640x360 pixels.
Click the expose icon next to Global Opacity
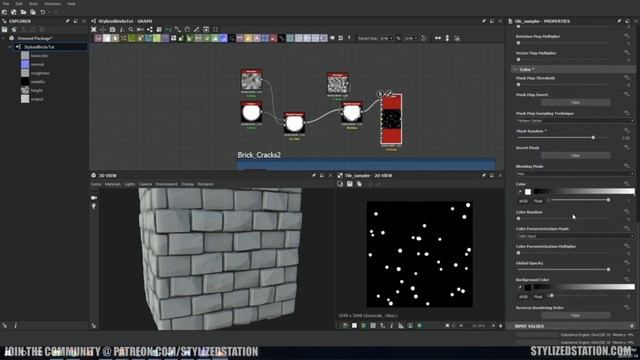[x=627, y=263]
